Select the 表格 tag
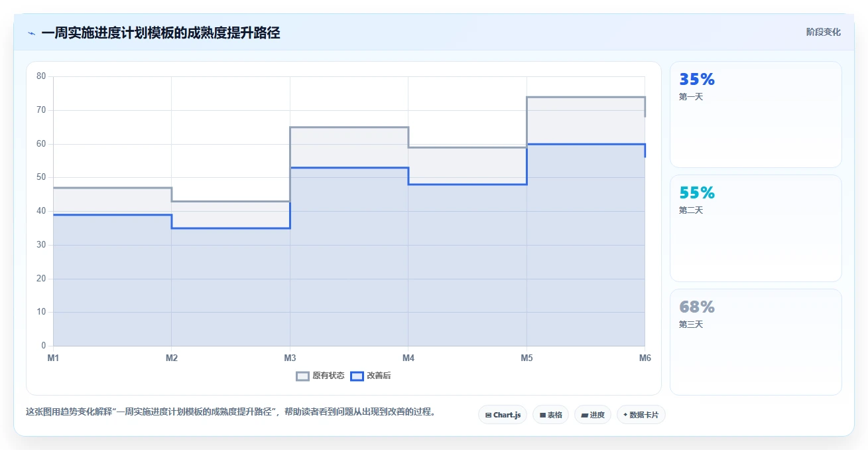Screen dimensions: 868x450 click(x=550, y=415)
